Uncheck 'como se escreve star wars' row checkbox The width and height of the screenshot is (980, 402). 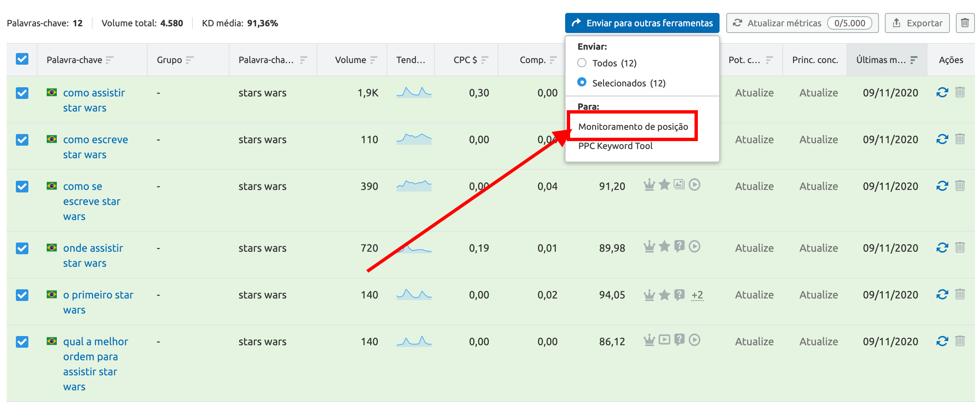(22, 186)
